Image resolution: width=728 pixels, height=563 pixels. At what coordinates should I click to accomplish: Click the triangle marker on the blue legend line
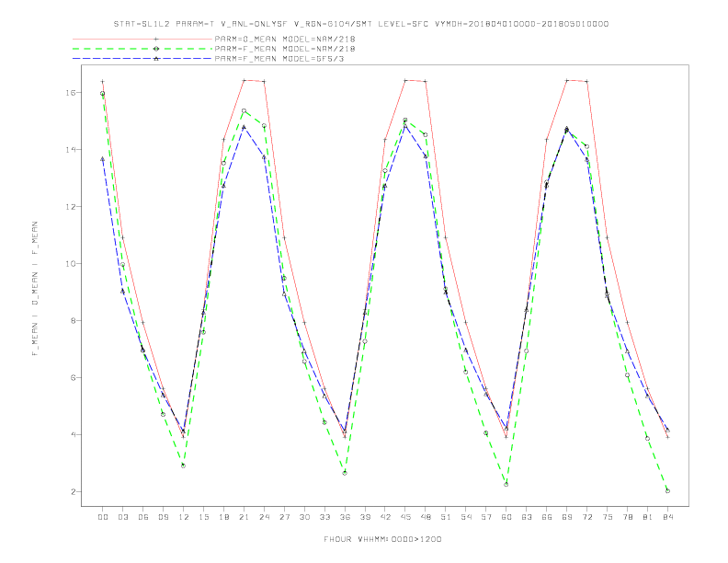tap(156, 59)
